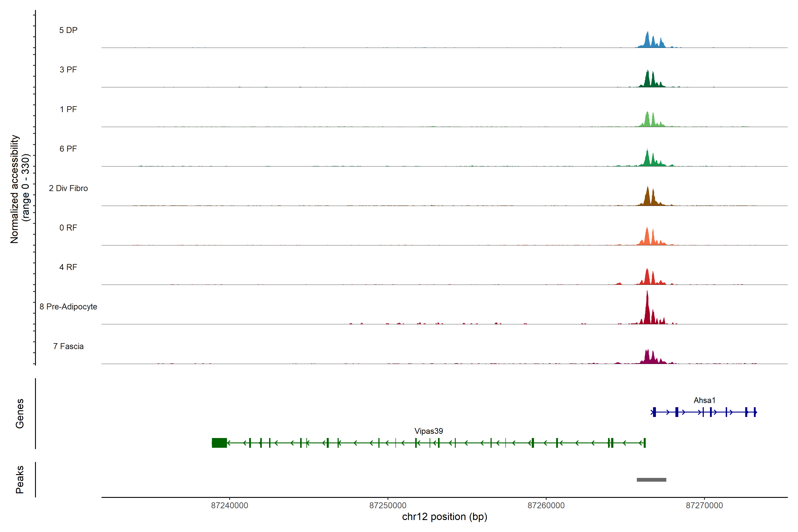This screenshot has width=798, height=532.
Task: Click the Ahsa1 gene label
Action: [x=704, y=400]
